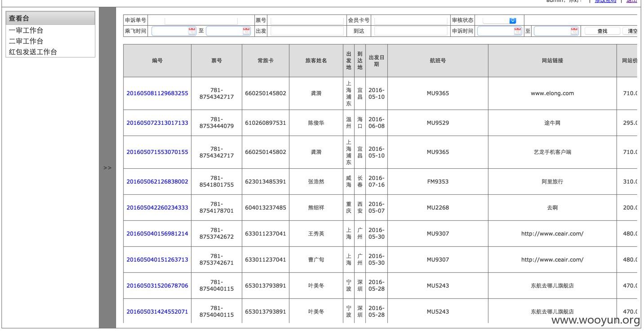Select ticket number 781-8753444079
This screenshot has width=644, height=333.
click(x=217, y=123)
